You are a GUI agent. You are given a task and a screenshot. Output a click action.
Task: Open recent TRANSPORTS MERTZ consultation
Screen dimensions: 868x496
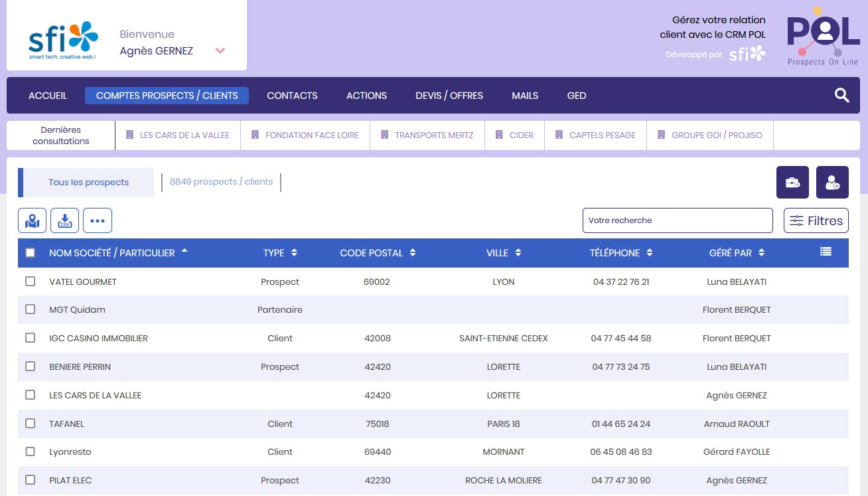point(427,135)
